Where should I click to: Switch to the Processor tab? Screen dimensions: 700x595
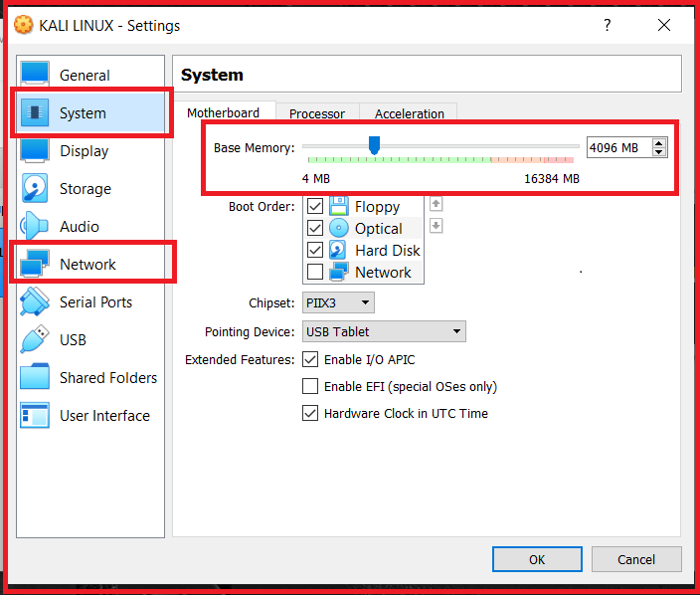tap(317, 113)
